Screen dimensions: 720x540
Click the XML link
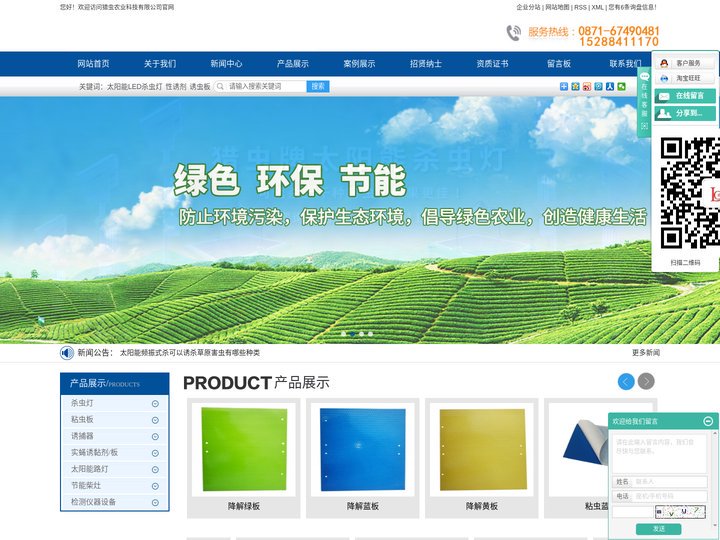(597, 7)
